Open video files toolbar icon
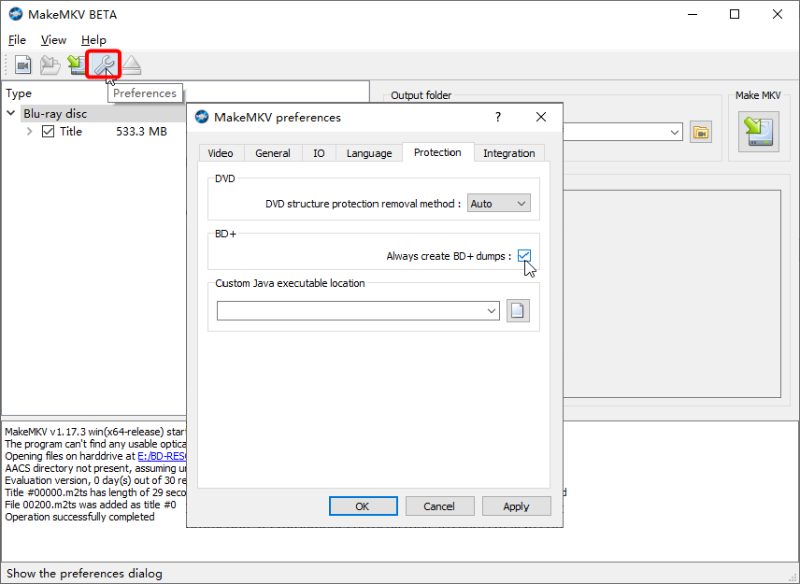This screenshot has width=800, height=584. click(22, 65)
